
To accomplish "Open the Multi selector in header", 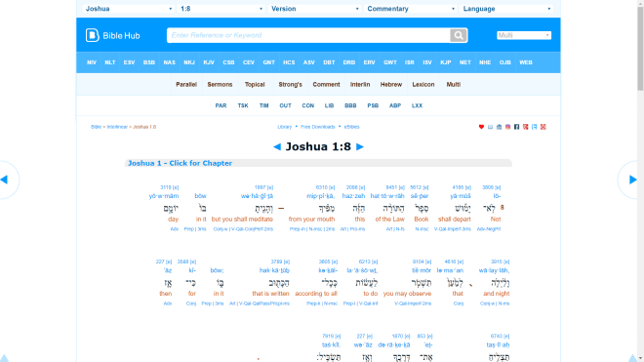I will pyautogui.click(x=524, y=35).
